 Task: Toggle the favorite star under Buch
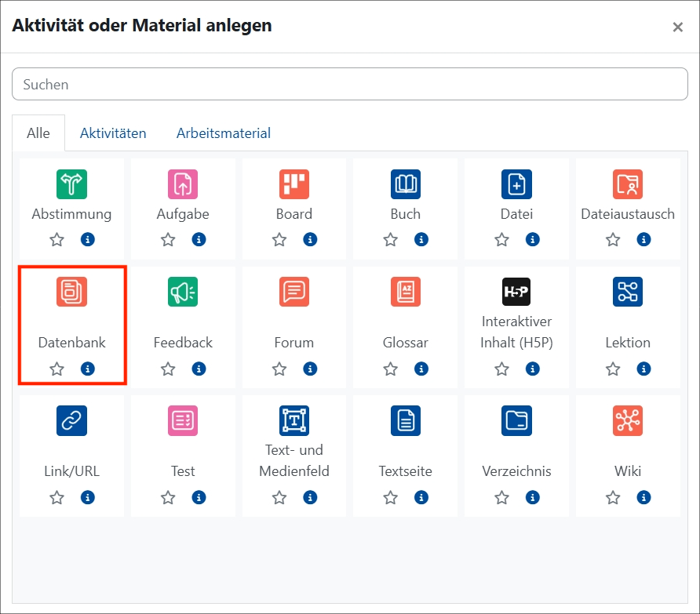[390, 239]
